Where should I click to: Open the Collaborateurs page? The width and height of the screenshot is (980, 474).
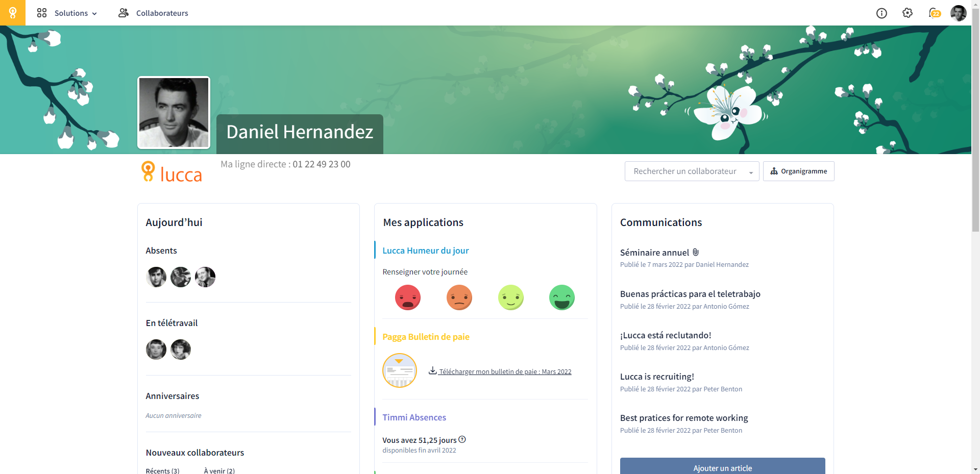point(153,13)
